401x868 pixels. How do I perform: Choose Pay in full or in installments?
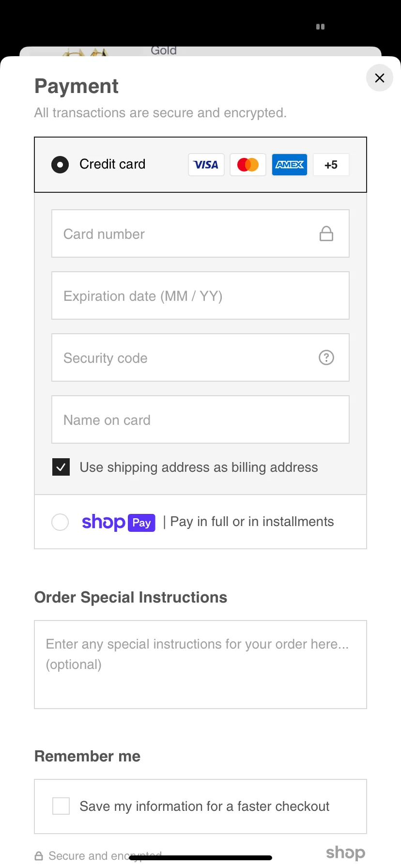click(252, 522)
